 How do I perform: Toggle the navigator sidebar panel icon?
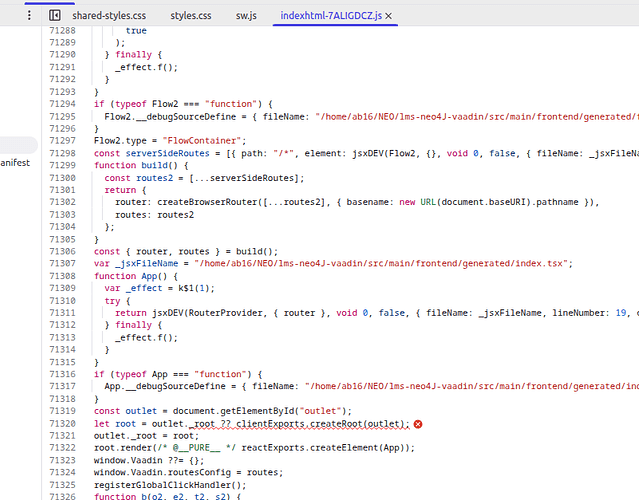(x=55, y=16)
